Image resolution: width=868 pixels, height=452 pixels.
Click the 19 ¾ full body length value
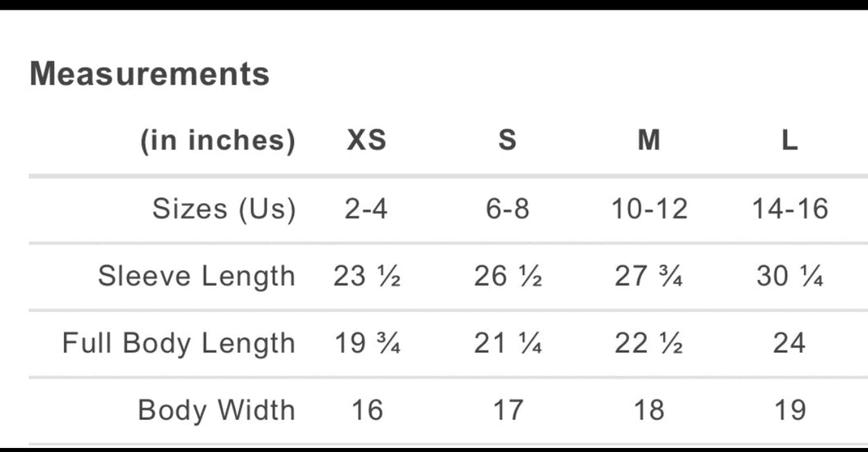(x=367, y=343)
